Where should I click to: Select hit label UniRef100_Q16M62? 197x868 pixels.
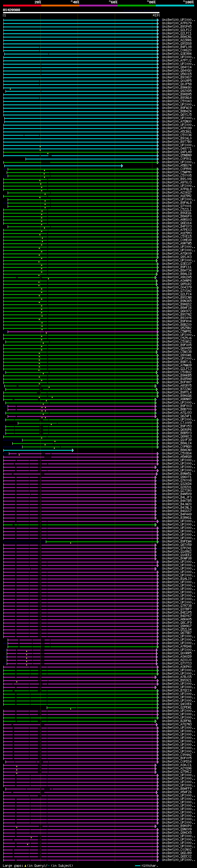point(177,551)
